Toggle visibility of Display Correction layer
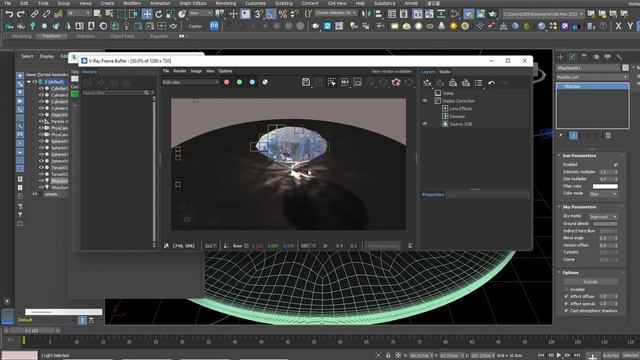The height and width of the screenshot is (360, 640). tap(425, 100)
